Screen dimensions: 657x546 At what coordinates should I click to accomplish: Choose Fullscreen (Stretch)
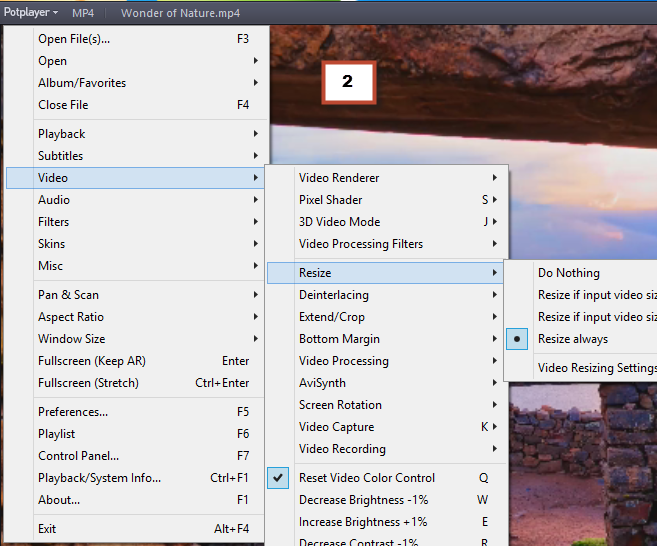135,383
